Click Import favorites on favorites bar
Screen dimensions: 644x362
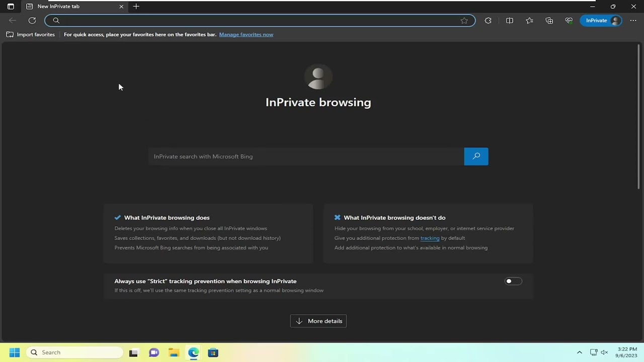click(x=31, y=35)
